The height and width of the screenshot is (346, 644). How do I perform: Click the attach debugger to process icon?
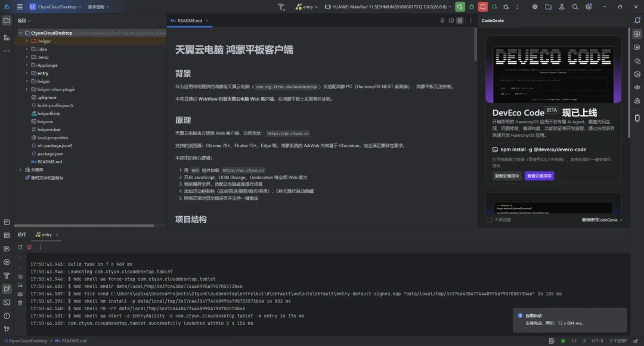506,7
